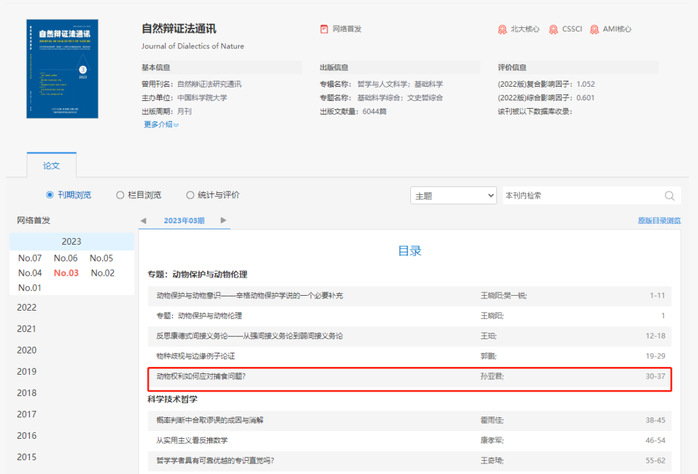Go to previous issue with left arrow
The width and height of the screenshot is (698, 474).
(x=143, y=220)
